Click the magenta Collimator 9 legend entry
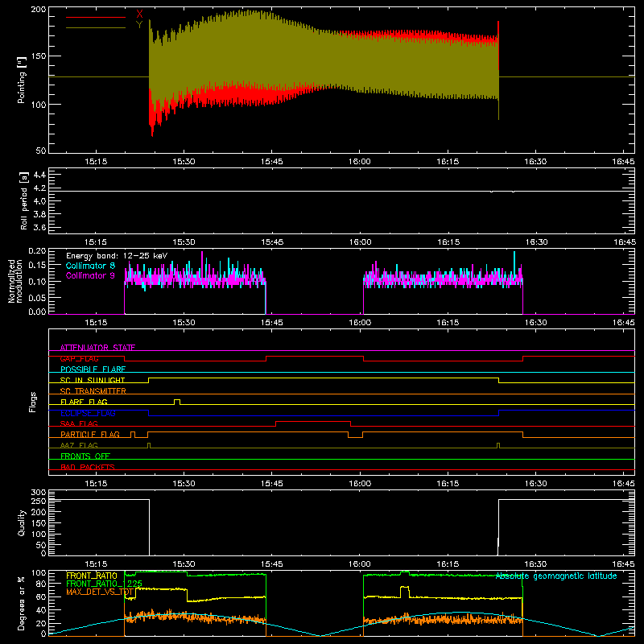Image resolution: width=644 pixels, height=644 pixels. [x=90, y=275]
